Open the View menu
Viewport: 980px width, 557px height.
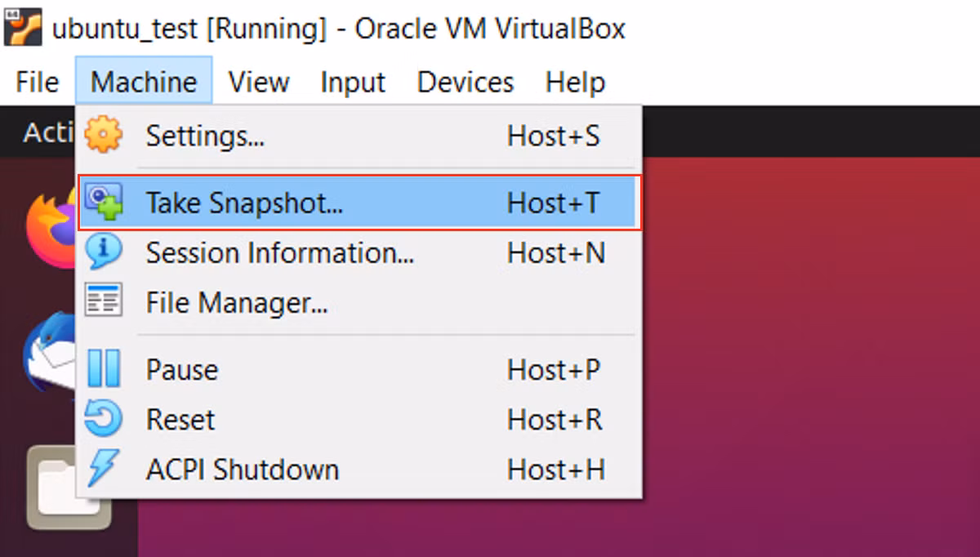coord(259,82)
